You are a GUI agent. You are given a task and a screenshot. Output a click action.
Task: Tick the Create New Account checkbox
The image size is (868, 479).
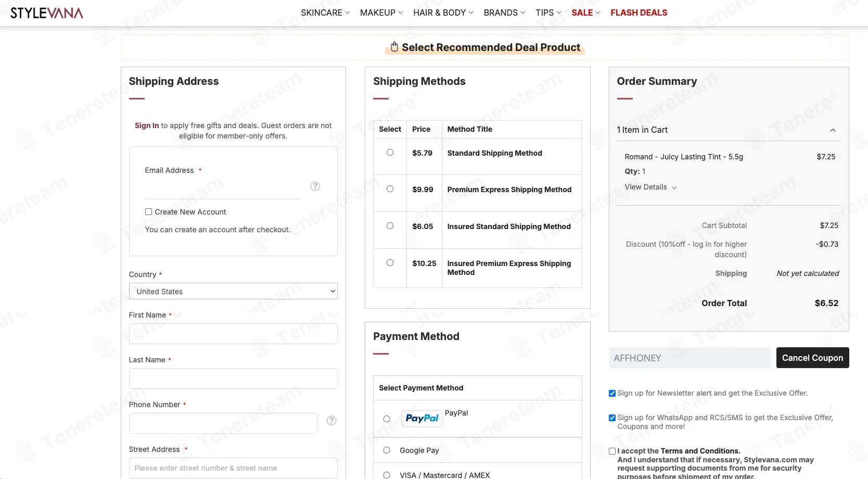coord(148,212)
